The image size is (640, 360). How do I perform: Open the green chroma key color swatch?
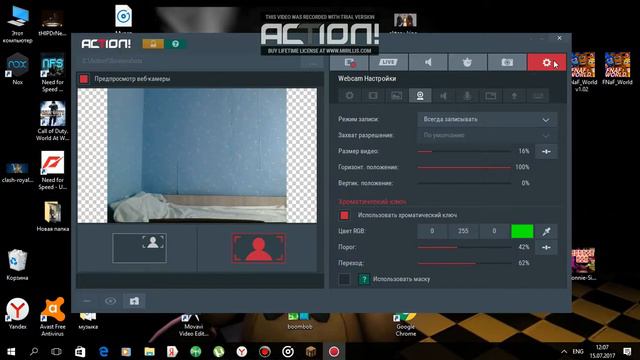[522, 231]
